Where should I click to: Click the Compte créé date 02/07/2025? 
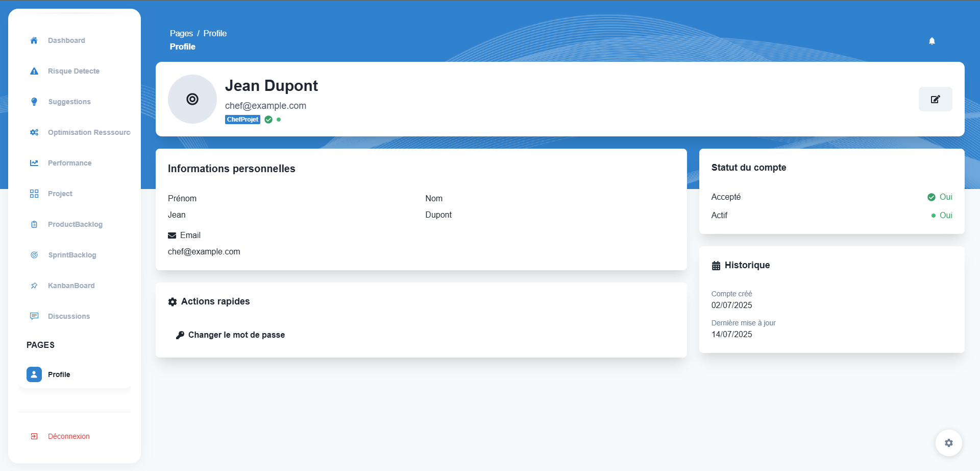pyautogui.click(x=731, y=305)
